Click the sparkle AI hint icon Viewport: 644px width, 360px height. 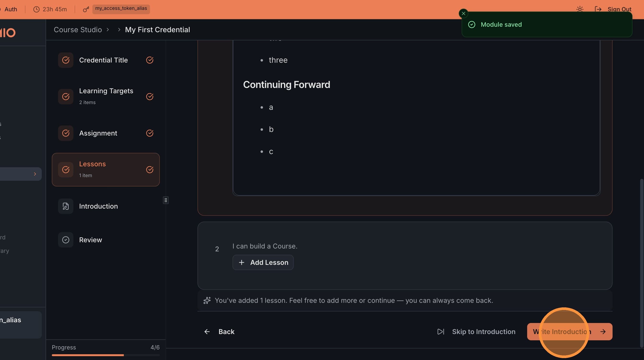207,300
